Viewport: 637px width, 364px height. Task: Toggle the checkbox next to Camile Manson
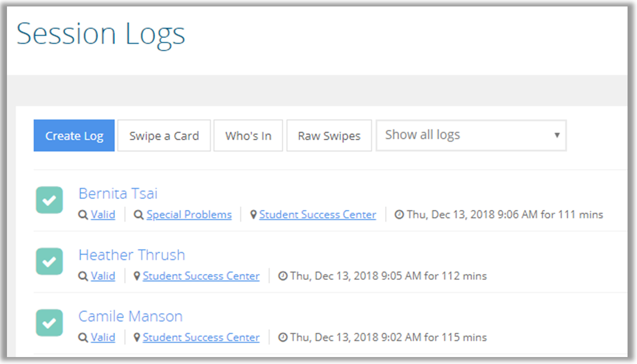pos(49,323)
